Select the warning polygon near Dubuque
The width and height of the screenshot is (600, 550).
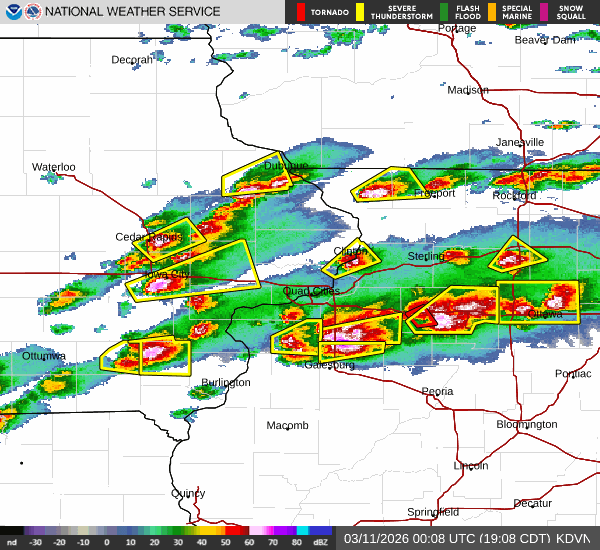click(255, 180)
